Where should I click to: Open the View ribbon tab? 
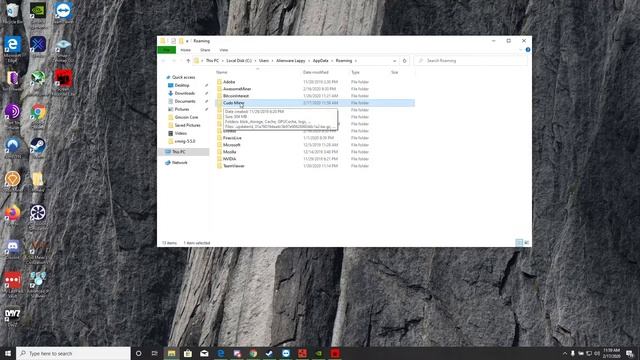(224, 50)
